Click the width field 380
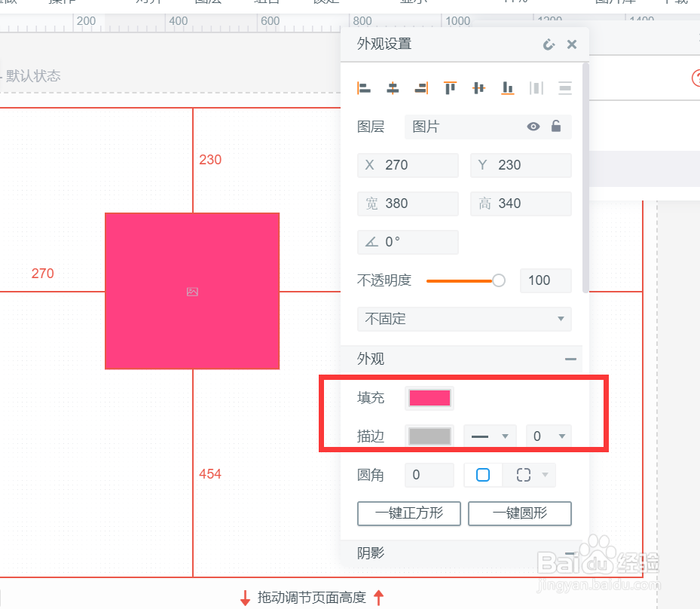700x609 pixels. coord(408,204)
